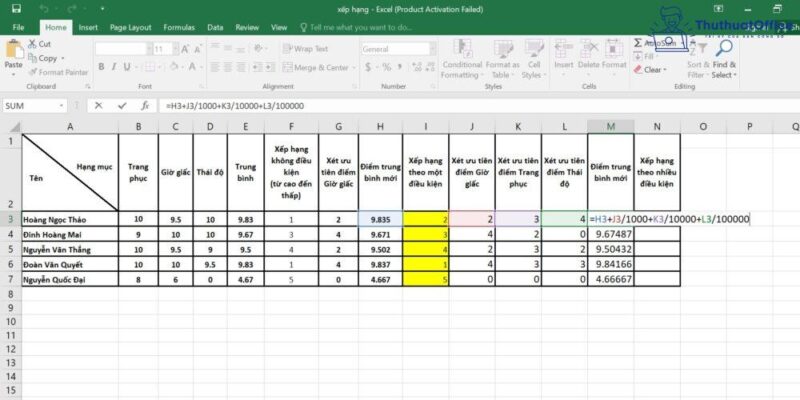The width and height of the screenshot is (800, 400).
Task: Open Find & Select magnifier
Action: coord(724,60)
